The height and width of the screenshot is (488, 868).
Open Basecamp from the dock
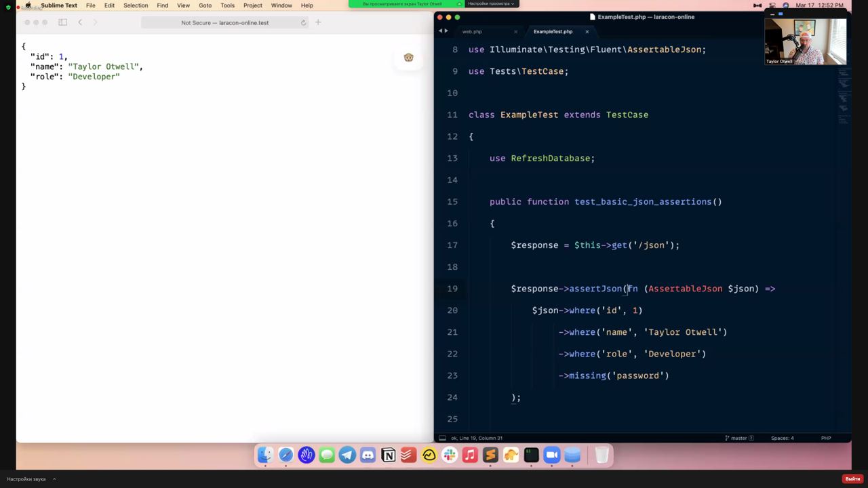click(x=429, y=455)
